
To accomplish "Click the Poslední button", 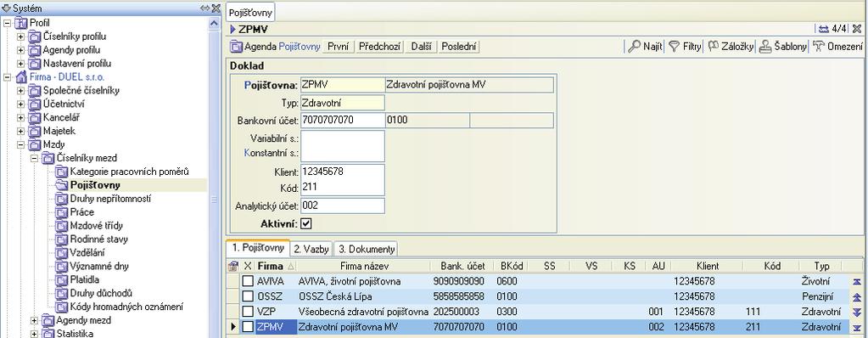I will 458,47.
